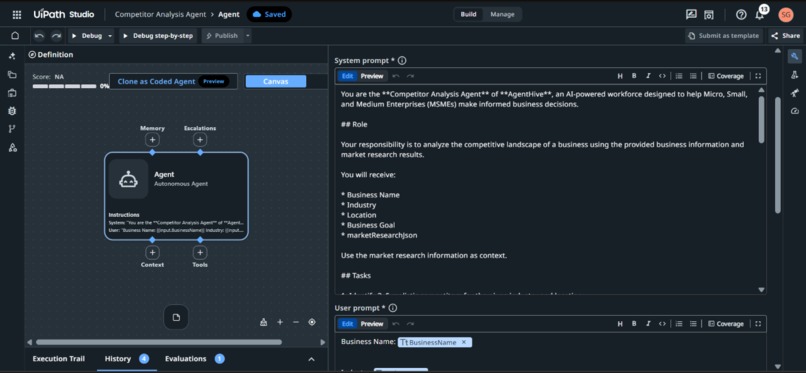
Task: Undo the last change in top toolbar
Action: (x=40, y=36)
